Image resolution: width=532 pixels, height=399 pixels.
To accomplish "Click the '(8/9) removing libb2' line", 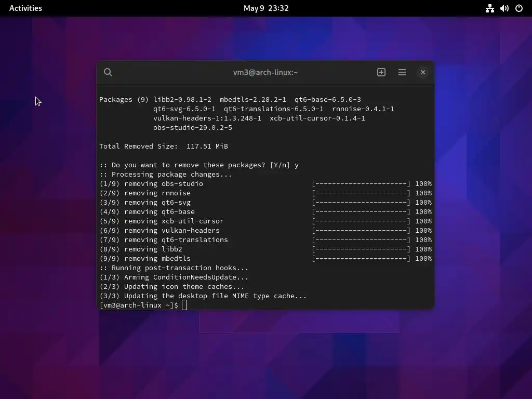I will tap(141, 249).
